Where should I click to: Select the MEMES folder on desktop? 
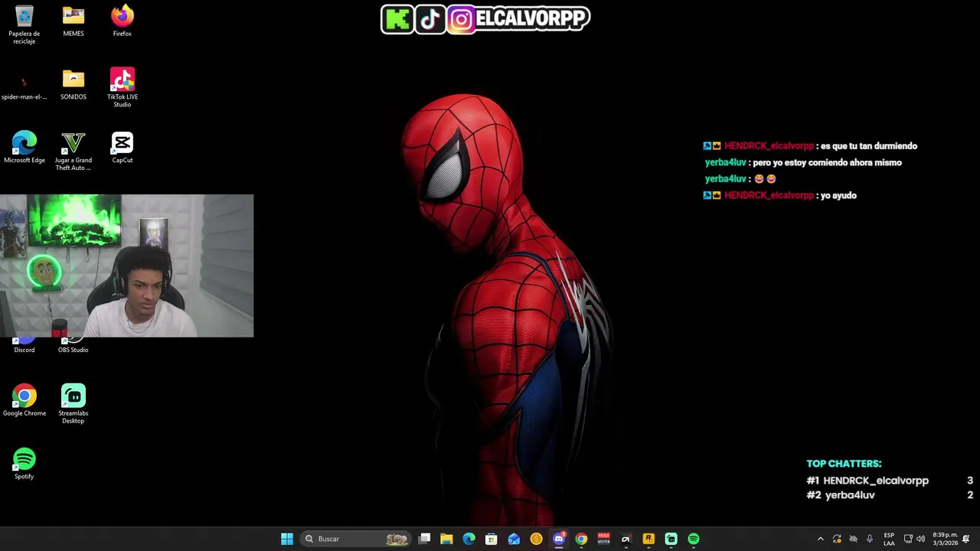tap(73, 21)
